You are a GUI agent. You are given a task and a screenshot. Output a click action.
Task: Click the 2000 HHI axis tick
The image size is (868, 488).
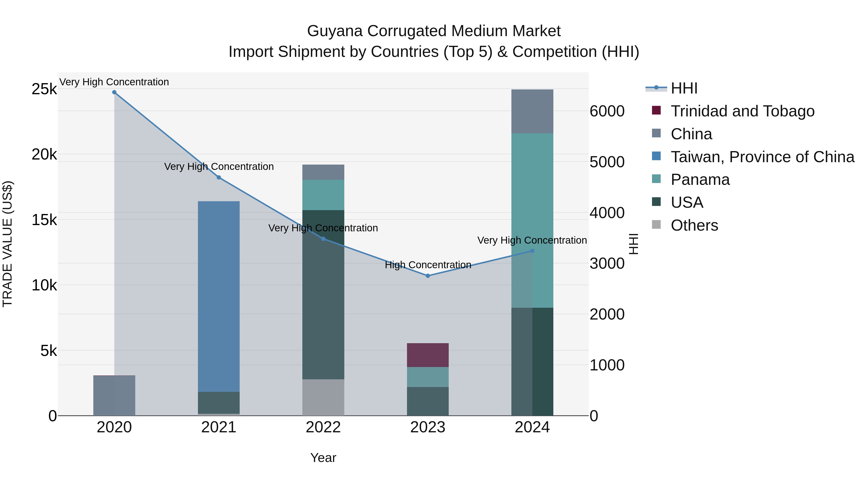pos(607,314)
